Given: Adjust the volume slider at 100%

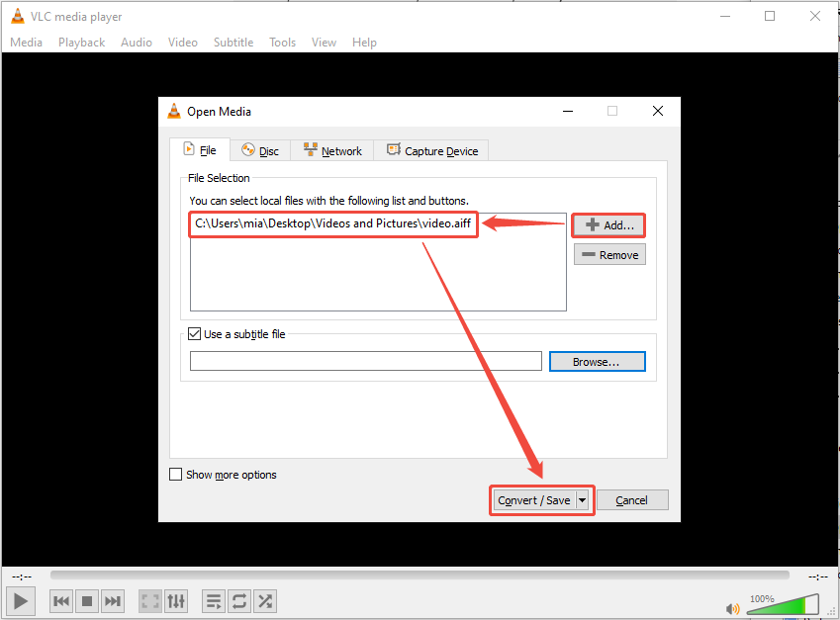Looking at the screenshot, I should [783, 604].
